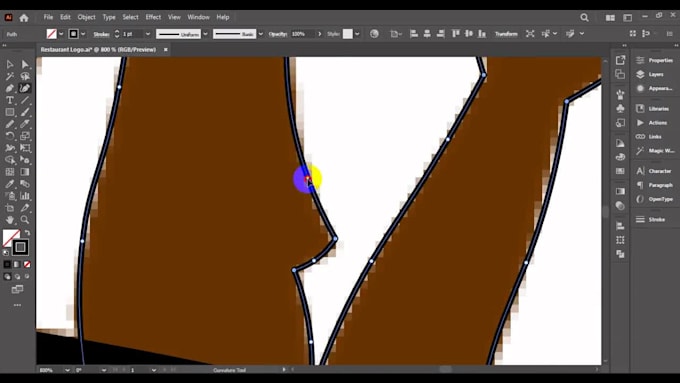Select the Hand tool
The image size is (680, 383).
10,219
